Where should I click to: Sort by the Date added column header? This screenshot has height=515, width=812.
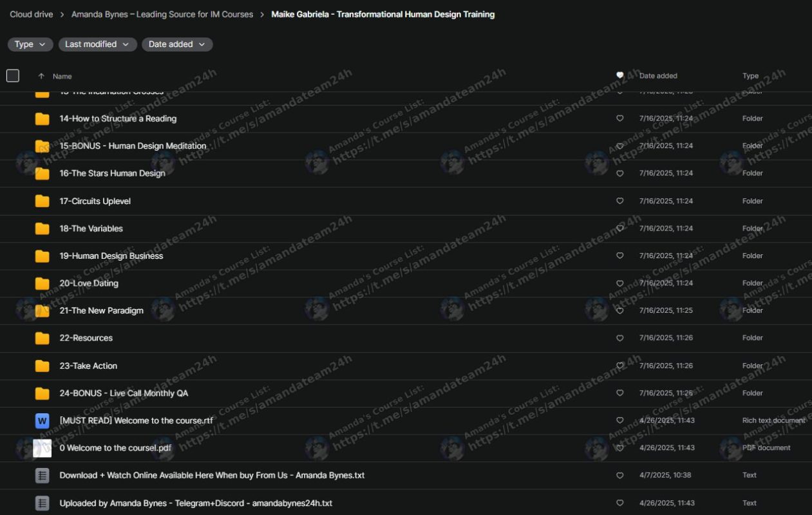click(658, 76)
